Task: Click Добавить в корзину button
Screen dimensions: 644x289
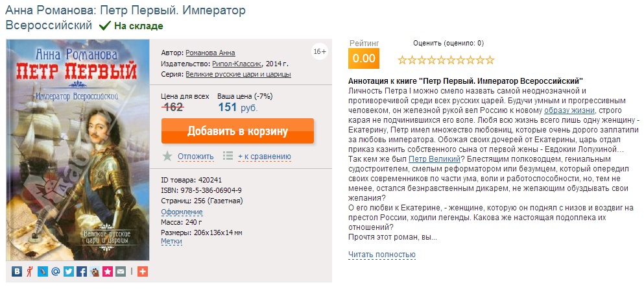Action: [x=237, y=131]
